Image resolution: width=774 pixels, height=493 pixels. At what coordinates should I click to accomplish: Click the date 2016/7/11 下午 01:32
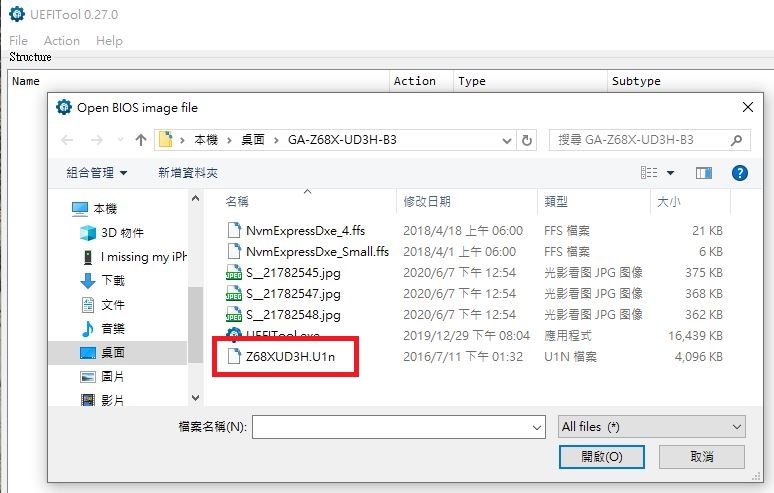pos(463,356)
